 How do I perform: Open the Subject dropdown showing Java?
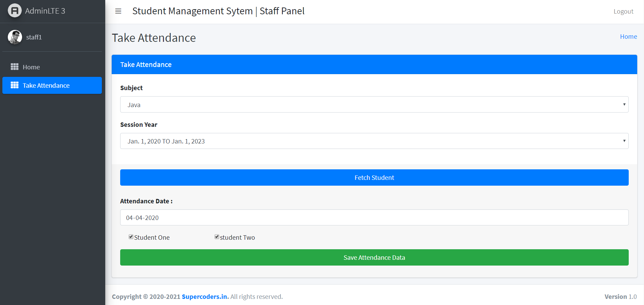click(374, 104)
